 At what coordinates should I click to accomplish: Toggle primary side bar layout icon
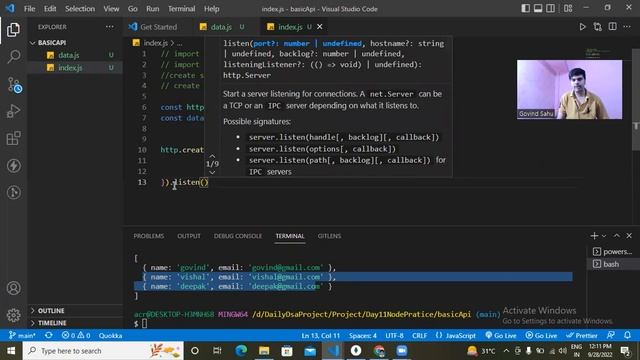pyautogui.click(x=526, y=9)
